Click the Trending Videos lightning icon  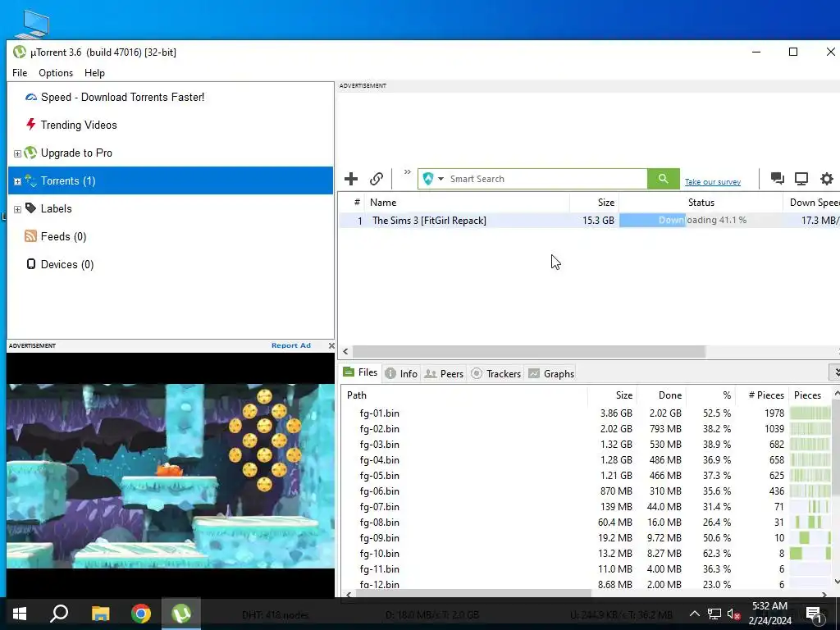(x=30, y=125)
